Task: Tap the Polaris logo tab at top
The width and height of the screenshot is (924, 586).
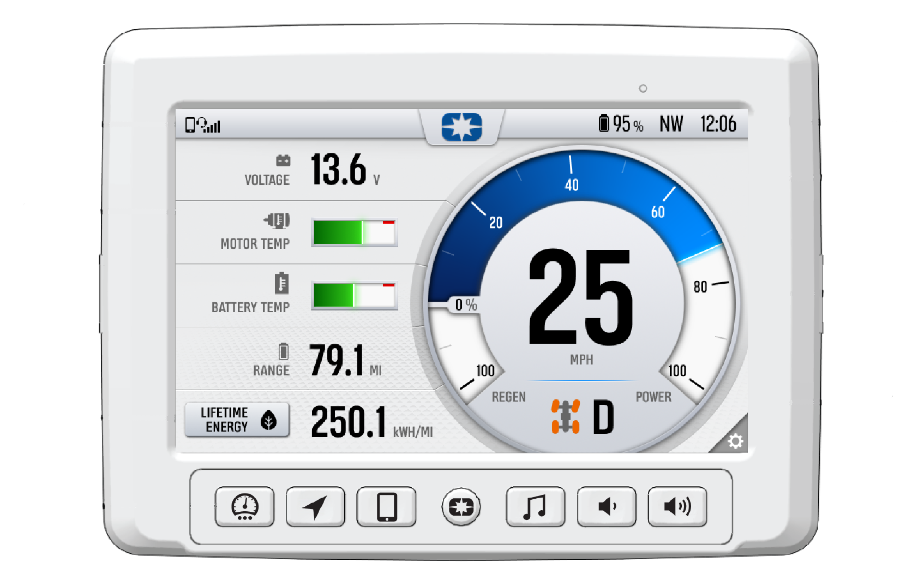Action: coord(461,127)
